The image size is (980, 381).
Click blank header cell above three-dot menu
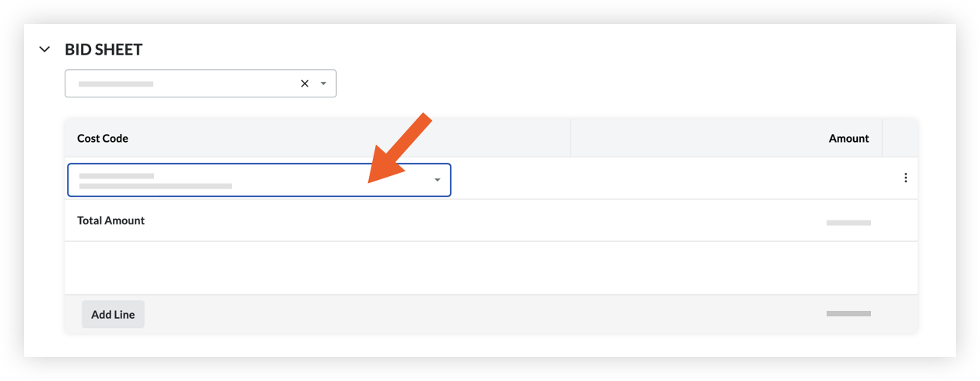coord(900,138)
